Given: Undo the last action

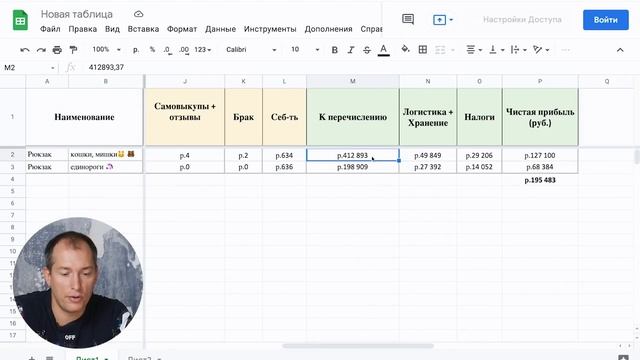Looking at the screenshot, I should pos(25,50).
